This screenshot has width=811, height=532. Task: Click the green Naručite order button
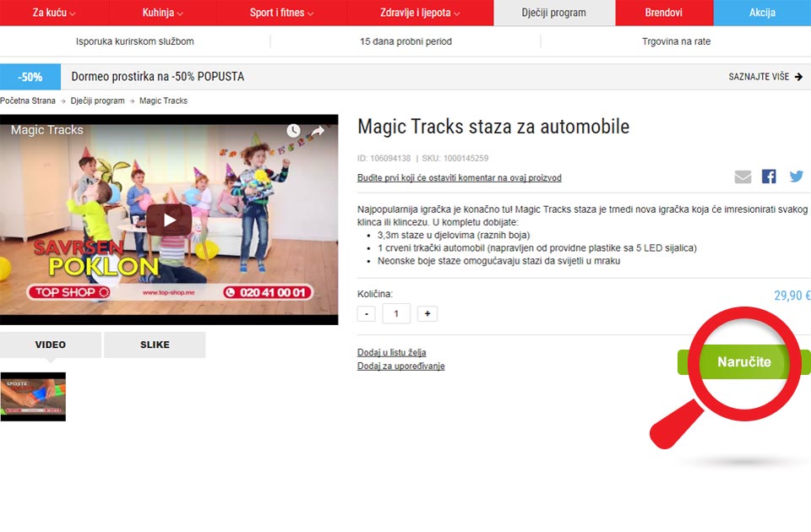click(743, 362)
